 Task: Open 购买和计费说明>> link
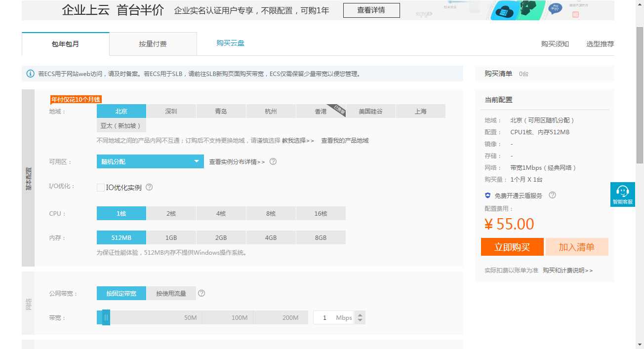568,270
